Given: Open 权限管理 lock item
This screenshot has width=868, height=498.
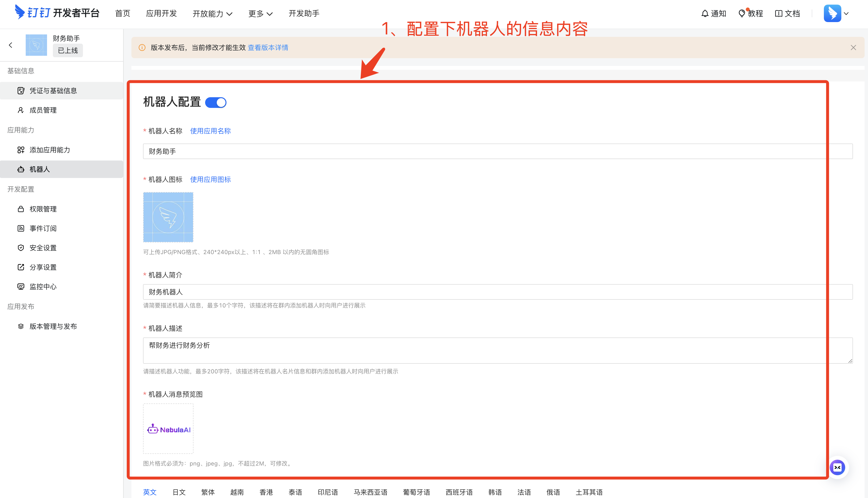Looking at the screenshot, I should tap(43, 209).
